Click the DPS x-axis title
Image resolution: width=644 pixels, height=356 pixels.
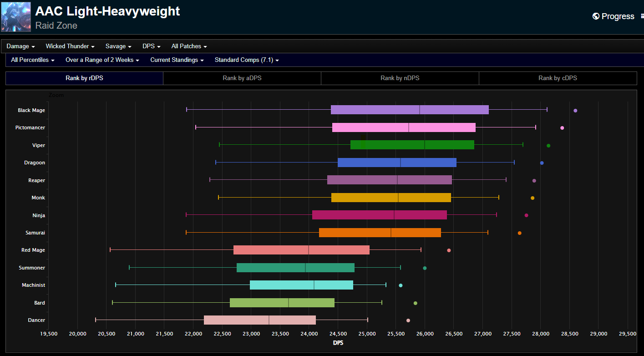338,342
